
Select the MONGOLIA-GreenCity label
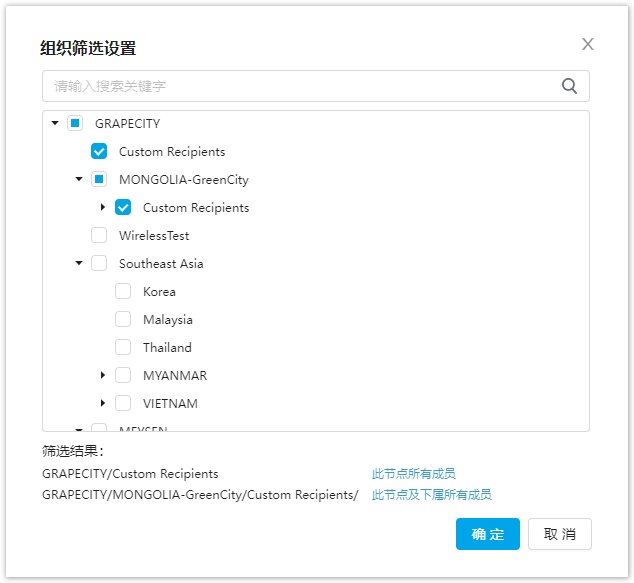coord(184,180)
